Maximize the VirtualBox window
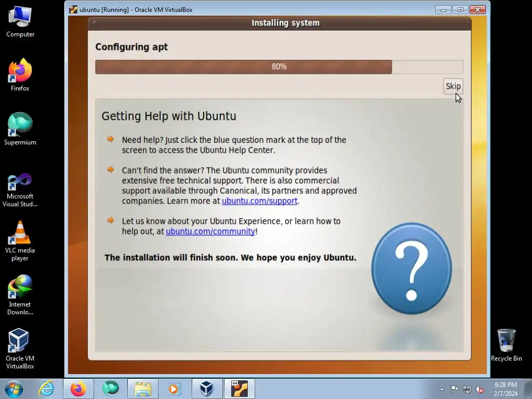Screen dimensions: 532x399 (x=460, y=9)
